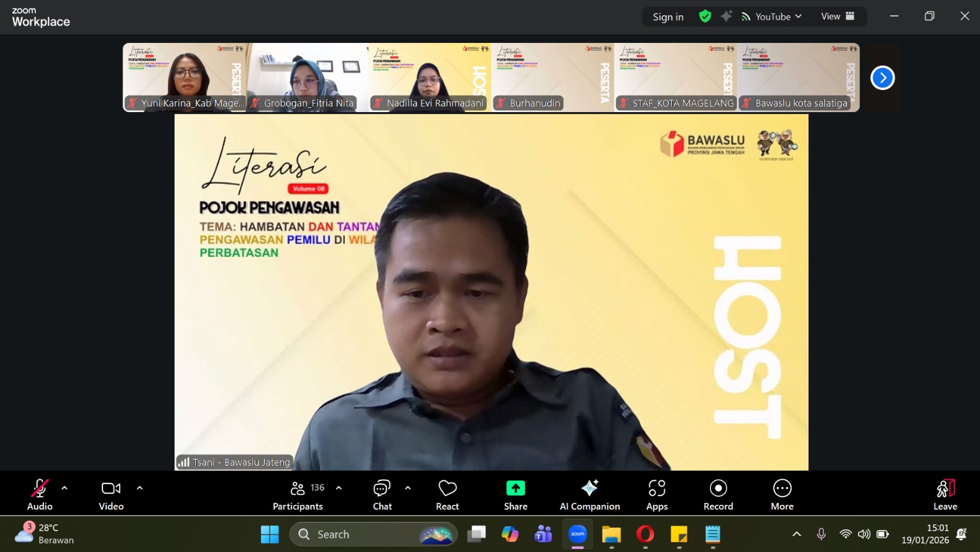Image resolution: width=980 pixels, height=552 pixels.
Task: Show next participants with the blue arrow
Action: (883, 78)
